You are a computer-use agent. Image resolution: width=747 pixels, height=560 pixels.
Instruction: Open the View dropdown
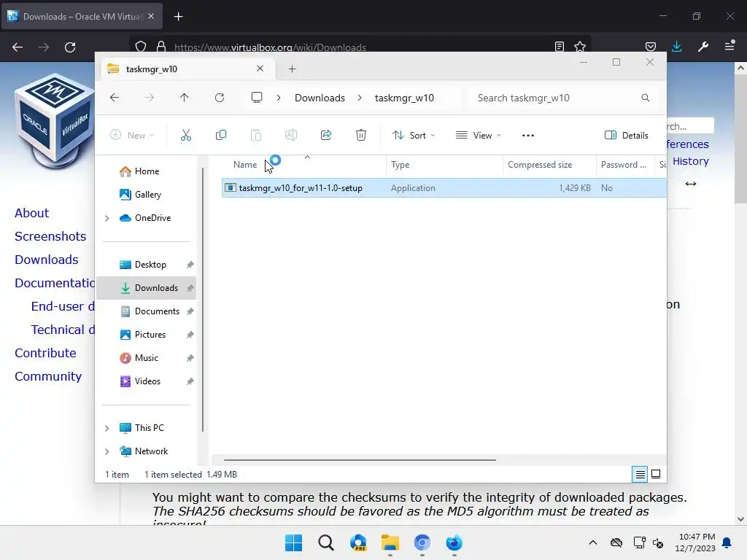tap(479, 135)
